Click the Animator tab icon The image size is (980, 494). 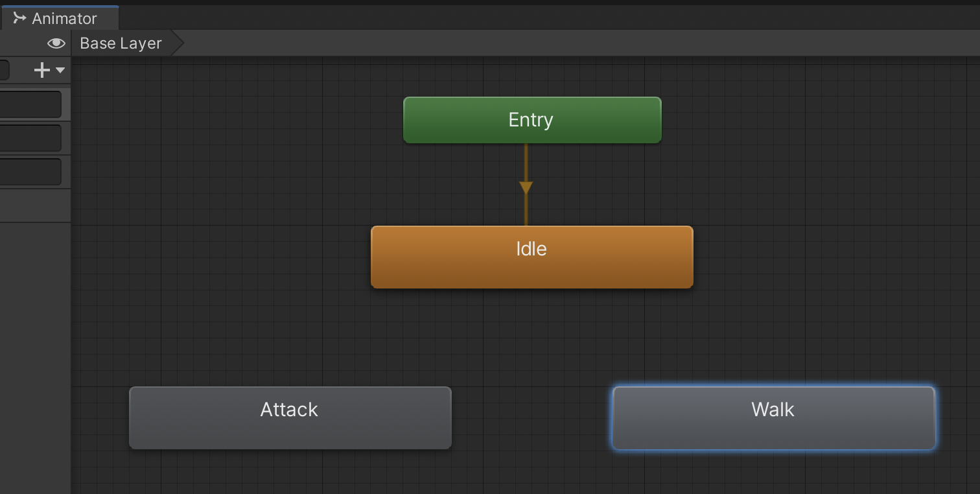[x=19, y=18]
